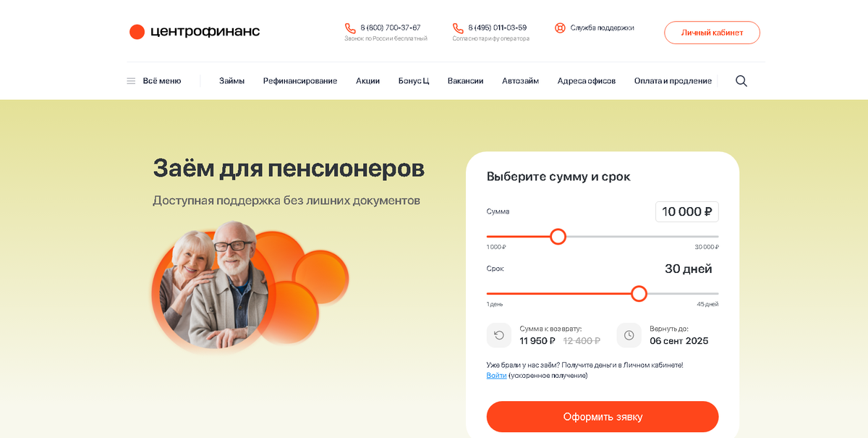This screenshot has width=868, height=438.
Task: Click the phone icon beside 8 (495) 011-03-59
Action: 458,28
